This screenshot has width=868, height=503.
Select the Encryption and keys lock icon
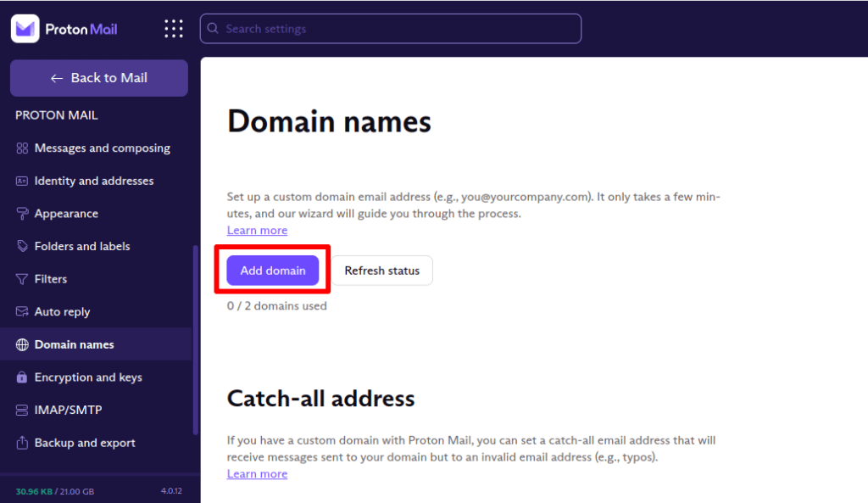click(x=20, y=377)
